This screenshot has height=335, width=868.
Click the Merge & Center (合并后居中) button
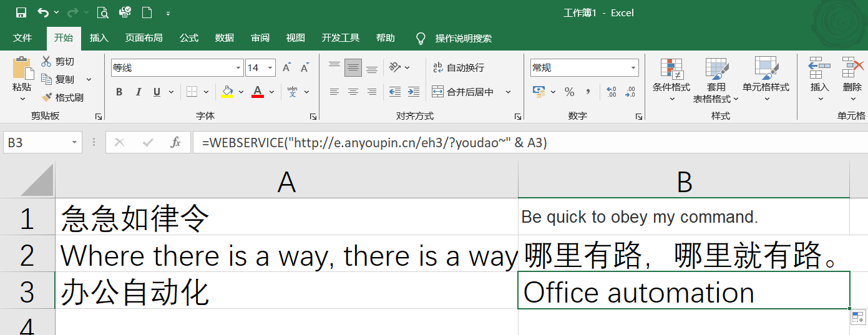coord(464,92)
